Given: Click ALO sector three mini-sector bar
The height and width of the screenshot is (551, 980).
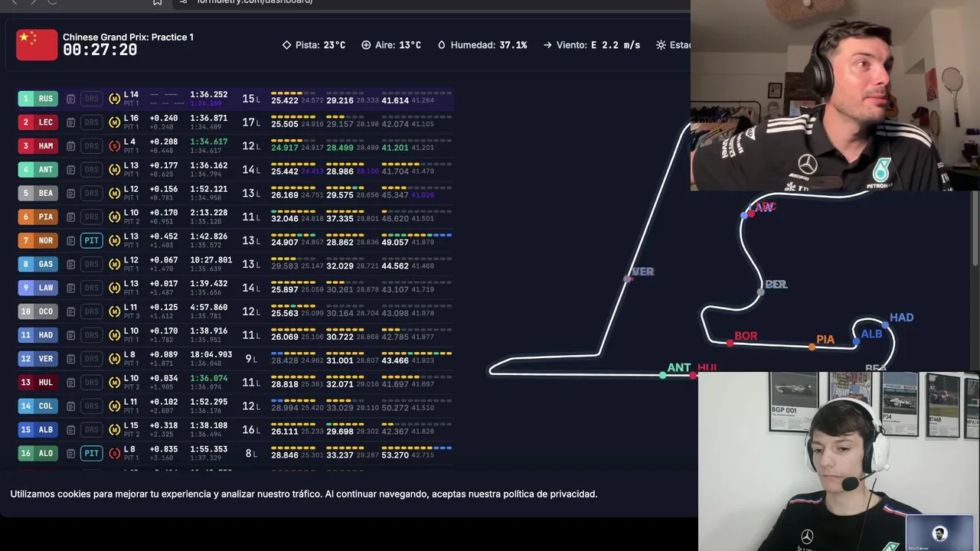Looking at the screenshot, I should (416, 448).
